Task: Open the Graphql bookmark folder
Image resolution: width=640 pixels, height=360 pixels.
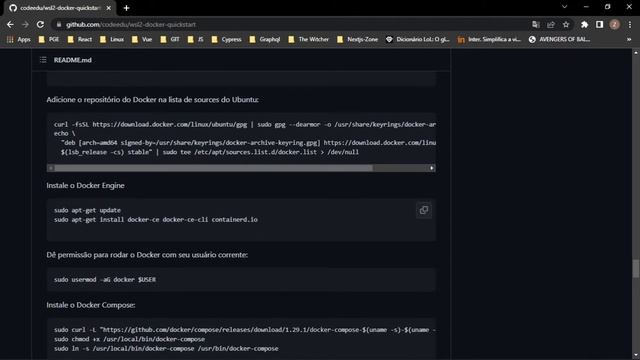Action: click(x=264, y=39)
